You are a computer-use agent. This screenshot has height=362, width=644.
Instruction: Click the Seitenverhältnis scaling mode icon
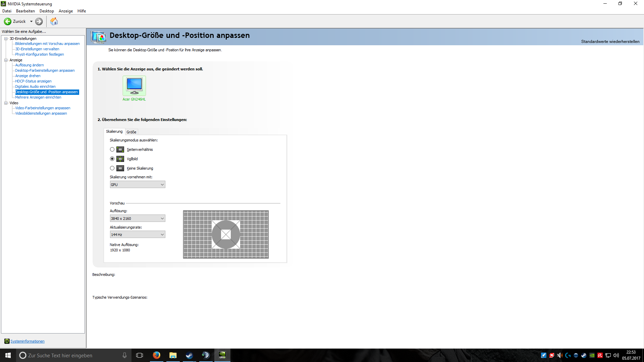coord(120,149)
